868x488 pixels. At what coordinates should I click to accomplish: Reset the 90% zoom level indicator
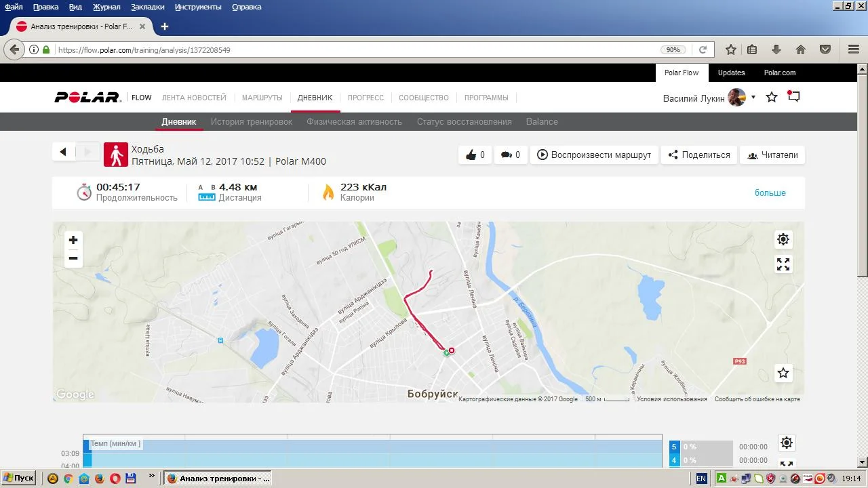673,49
